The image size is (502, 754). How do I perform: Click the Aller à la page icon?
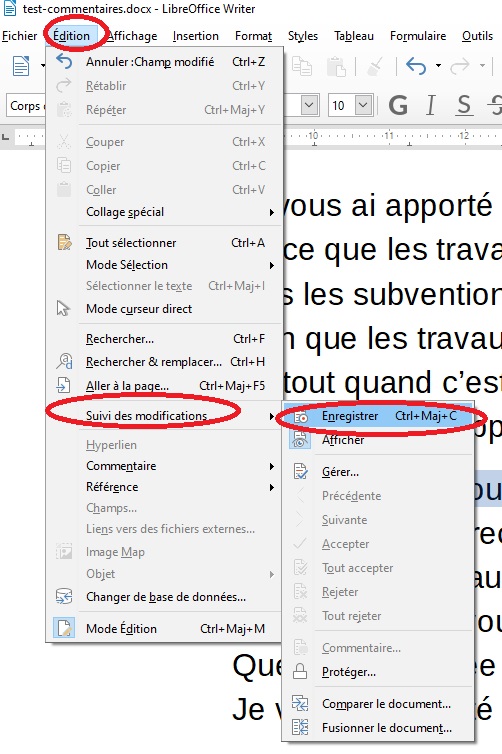point(63,385)
